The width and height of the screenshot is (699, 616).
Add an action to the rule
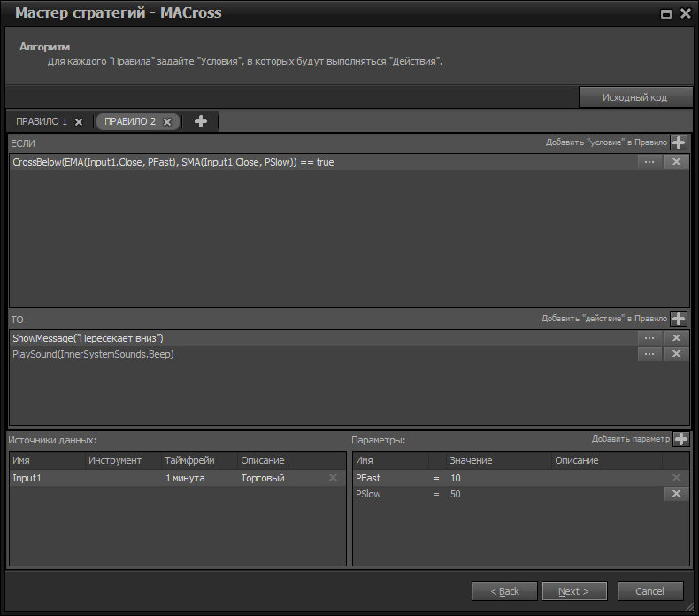(x=679, y=319)
